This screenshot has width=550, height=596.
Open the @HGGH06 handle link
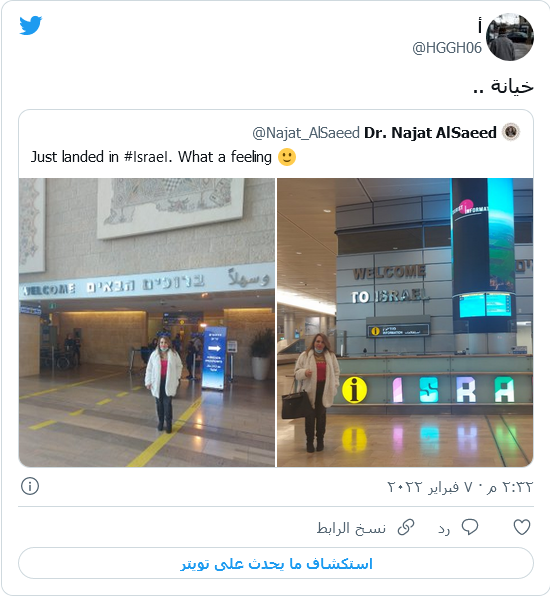click(x=447, y=48)
